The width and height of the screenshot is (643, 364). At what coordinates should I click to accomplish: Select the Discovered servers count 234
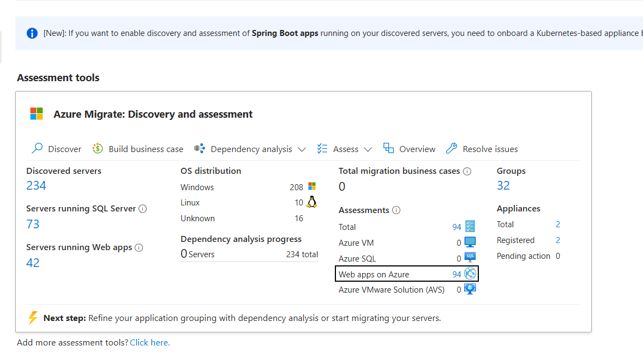coord(35,185)
